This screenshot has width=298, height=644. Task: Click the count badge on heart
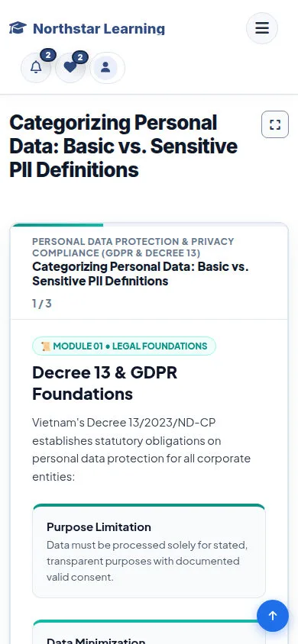coord(80,57)
